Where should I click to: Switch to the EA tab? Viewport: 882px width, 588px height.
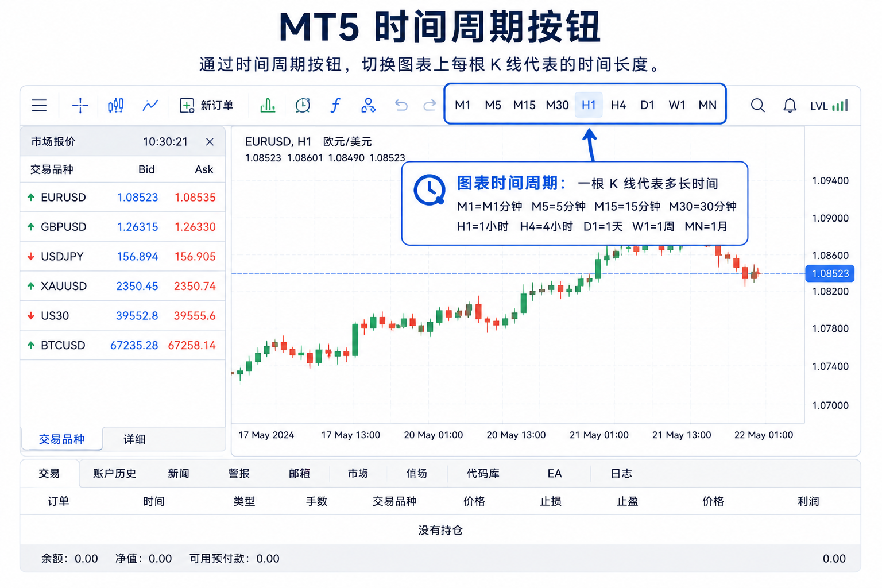[x=555, y=474]
